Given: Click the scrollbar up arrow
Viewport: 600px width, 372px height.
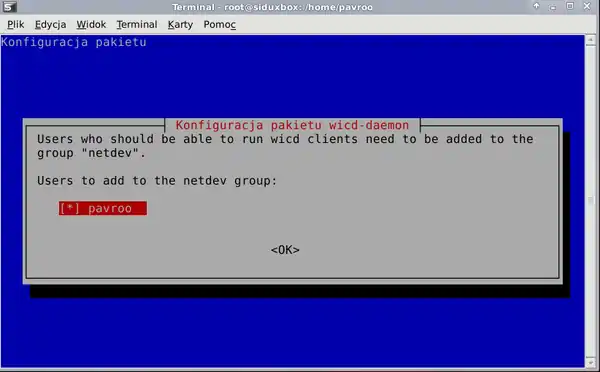Looking at the screenshot, I should click(x=590, y=40).
